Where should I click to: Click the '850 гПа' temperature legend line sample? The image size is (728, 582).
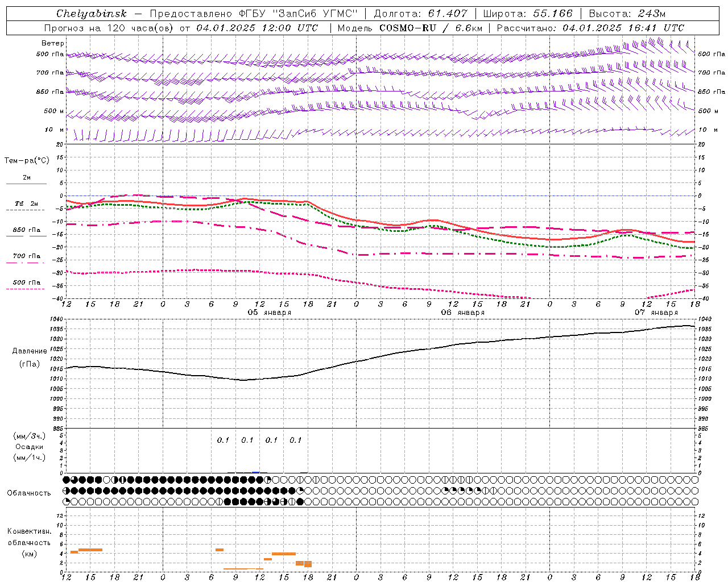[26, 236]
